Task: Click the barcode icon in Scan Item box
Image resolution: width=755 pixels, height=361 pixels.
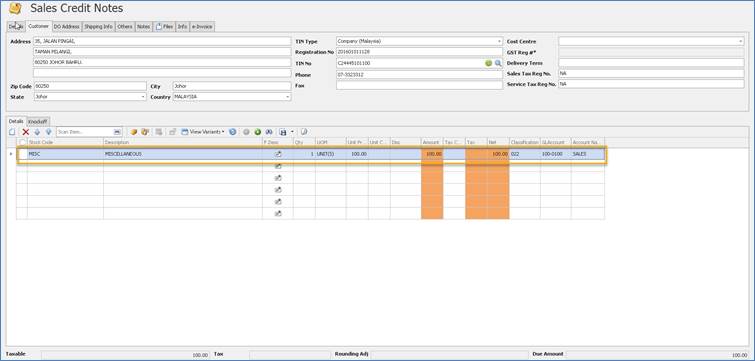Action: point(117,132)
